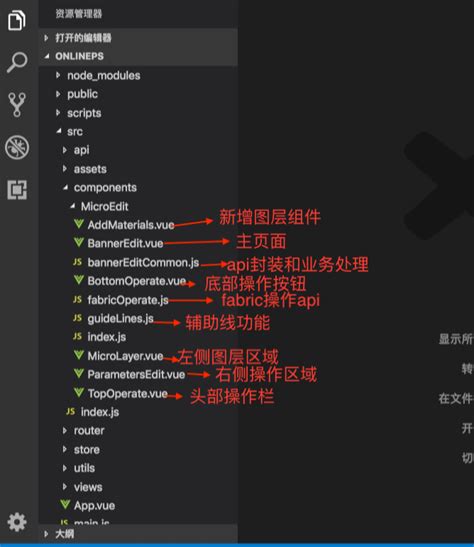474x547 pixels.
Task: Collapse the ONLINEPS project root
Action: [47, 56]
